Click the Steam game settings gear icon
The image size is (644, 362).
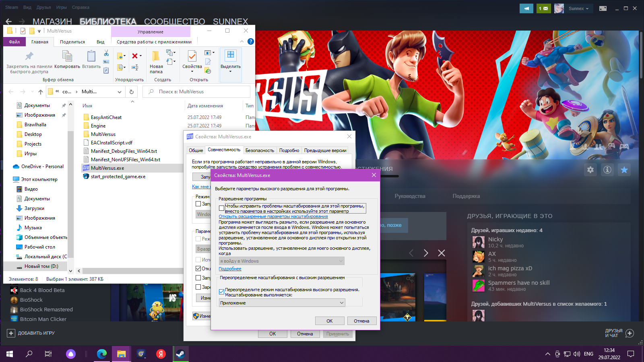click(x=590, y=170)
